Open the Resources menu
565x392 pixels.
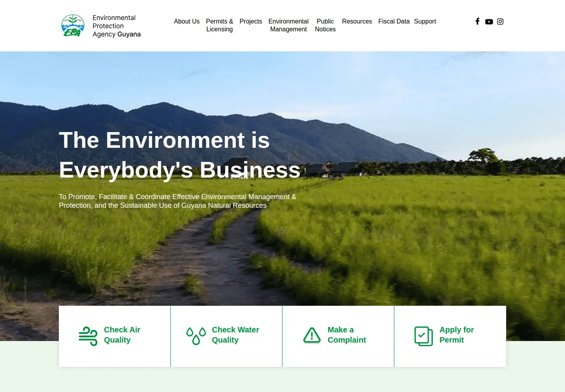coord(357,21)
